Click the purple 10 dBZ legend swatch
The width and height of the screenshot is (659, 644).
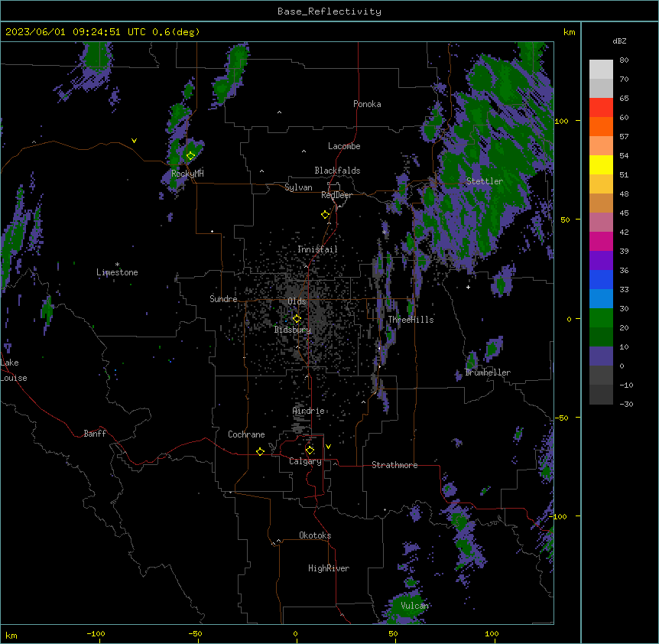point(601,356)
